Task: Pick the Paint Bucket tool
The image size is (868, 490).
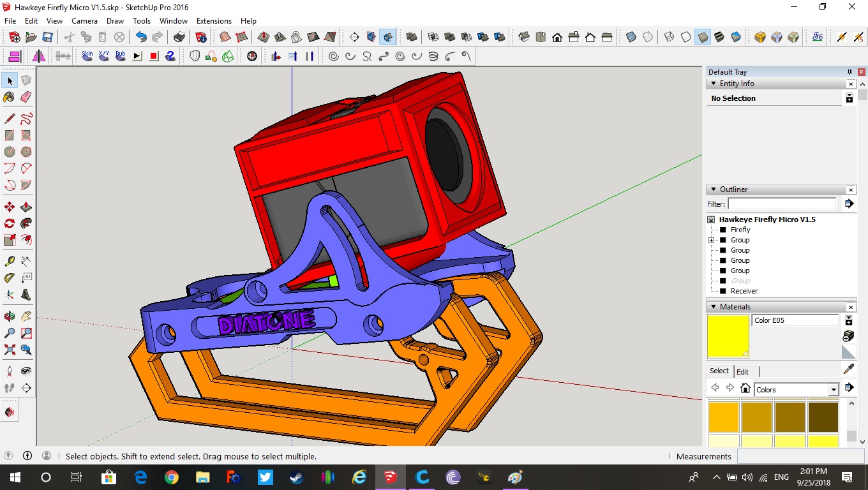Action: (x=10, y=97)
